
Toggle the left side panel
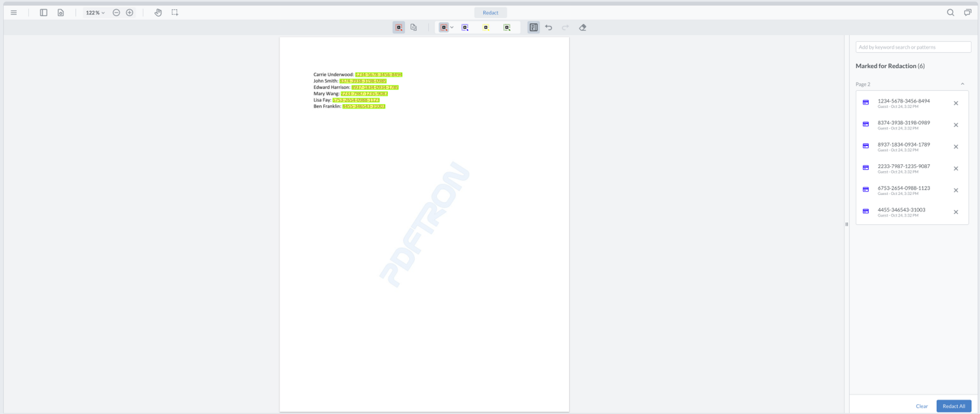point(43,13)
